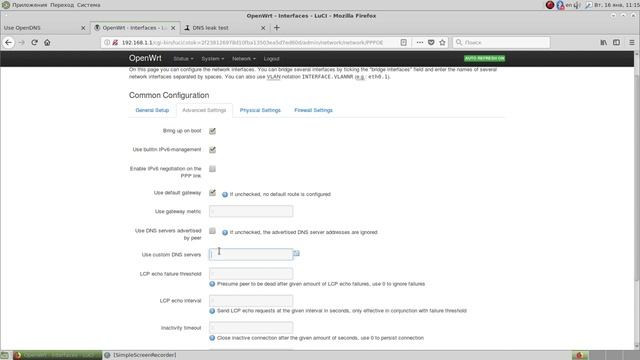Show site information icon in address bar
This screenshot has height=360, width=640.
(107, 42)
